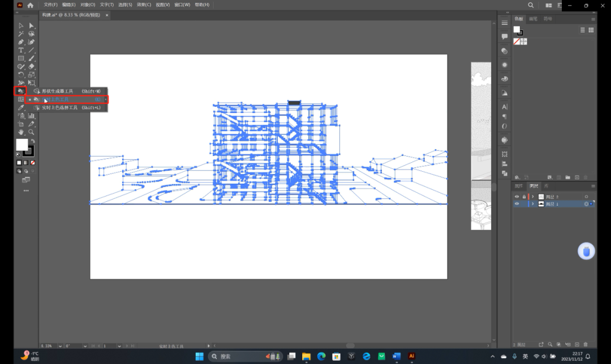
Task: Choose 实时上色工具 (K) from the flyout
Action: point(67,99)
